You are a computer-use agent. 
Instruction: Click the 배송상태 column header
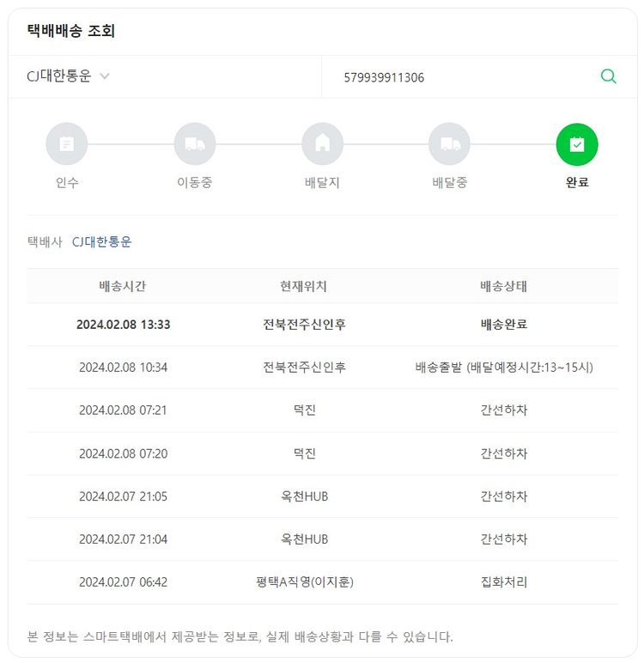(504, 286)
